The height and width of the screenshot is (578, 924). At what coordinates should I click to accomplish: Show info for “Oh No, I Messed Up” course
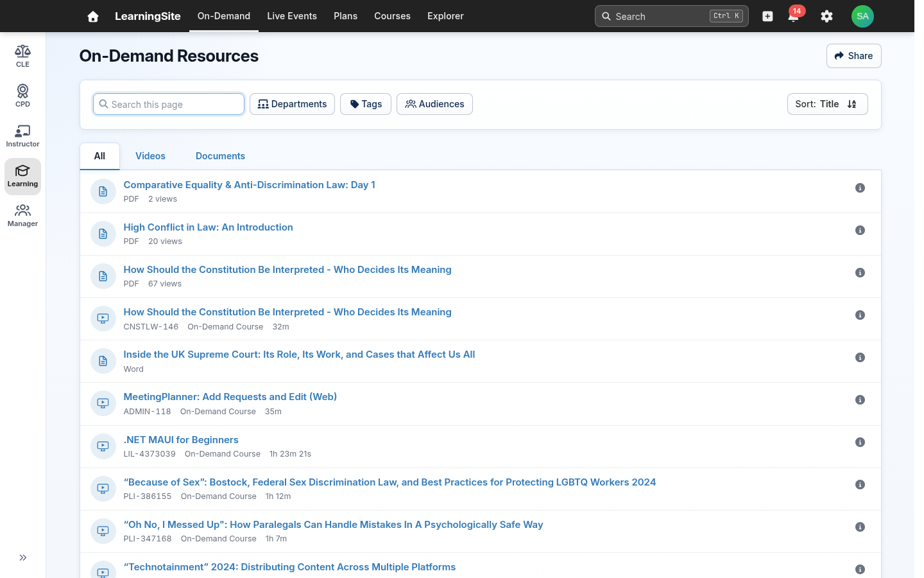click(860, 527)
